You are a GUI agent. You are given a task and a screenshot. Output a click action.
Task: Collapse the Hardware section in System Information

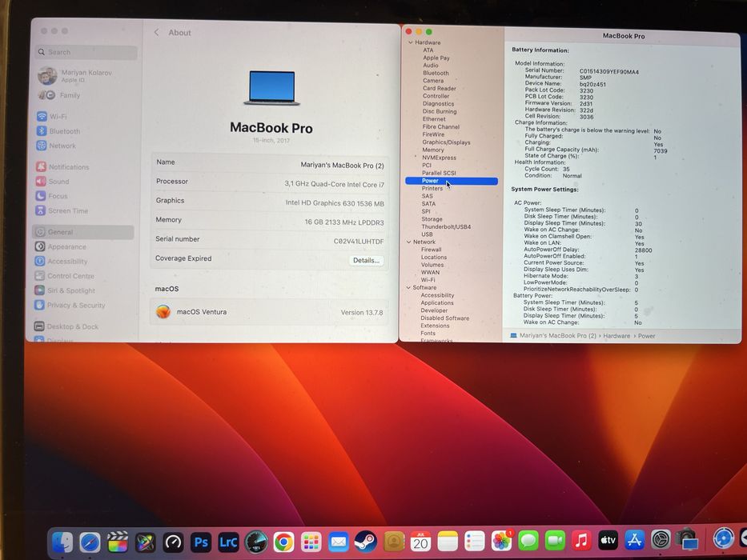(410, 42)
